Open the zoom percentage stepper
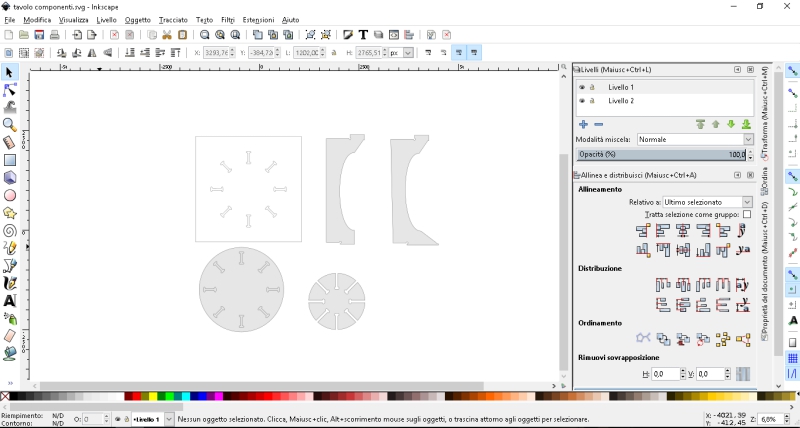This screenshot has width=800, height=428. click(787, 419)
